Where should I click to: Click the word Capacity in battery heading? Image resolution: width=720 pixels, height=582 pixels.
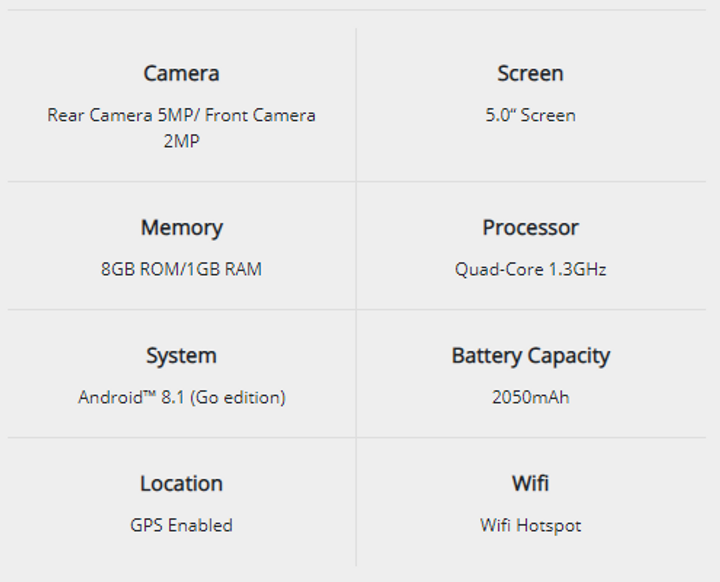(569, 356)
